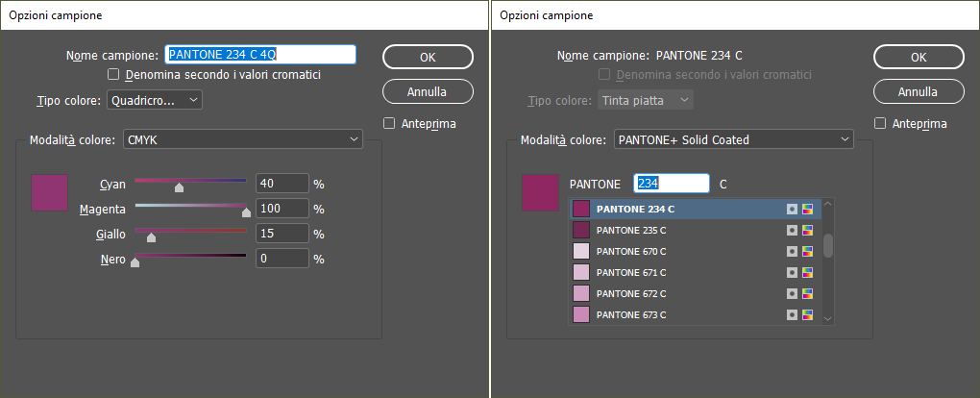Click the CMYK color preview swatch

(x=49, y=192)
